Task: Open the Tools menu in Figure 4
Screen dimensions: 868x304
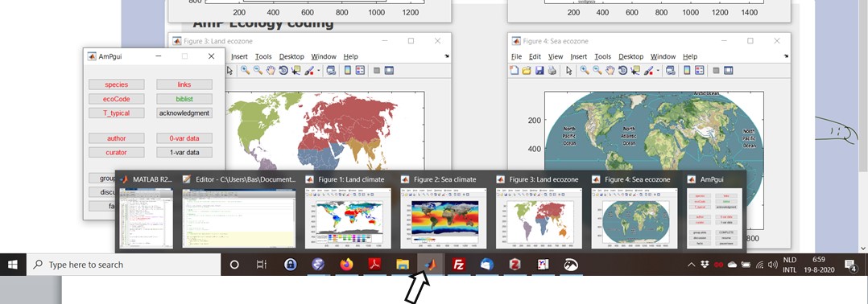Action: pos(602,56)
